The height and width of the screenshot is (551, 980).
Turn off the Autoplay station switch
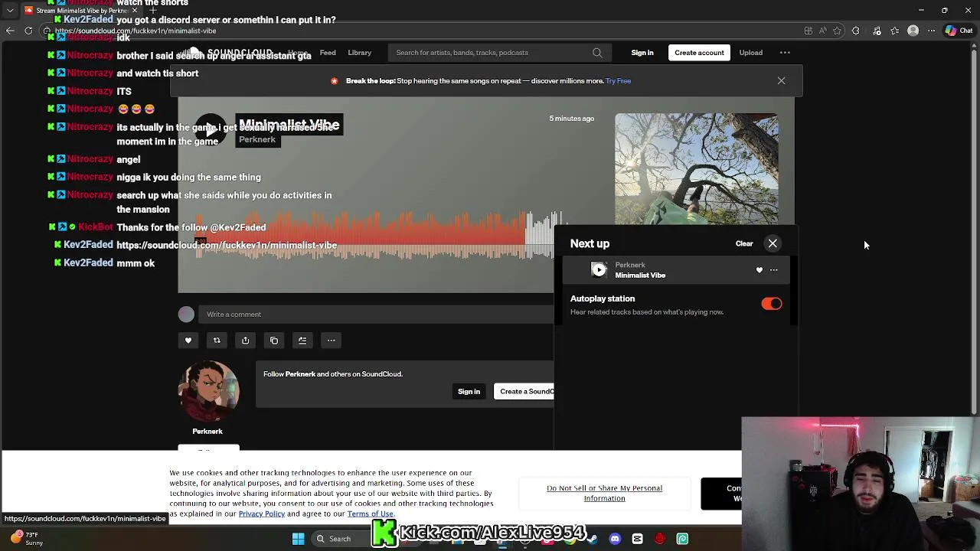pyautogui.click(x=771, y=304)
